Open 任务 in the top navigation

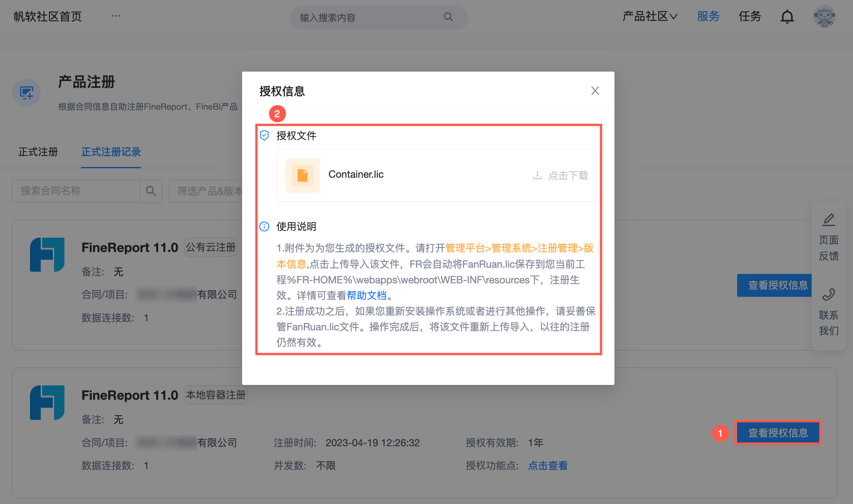pos(750,17)
